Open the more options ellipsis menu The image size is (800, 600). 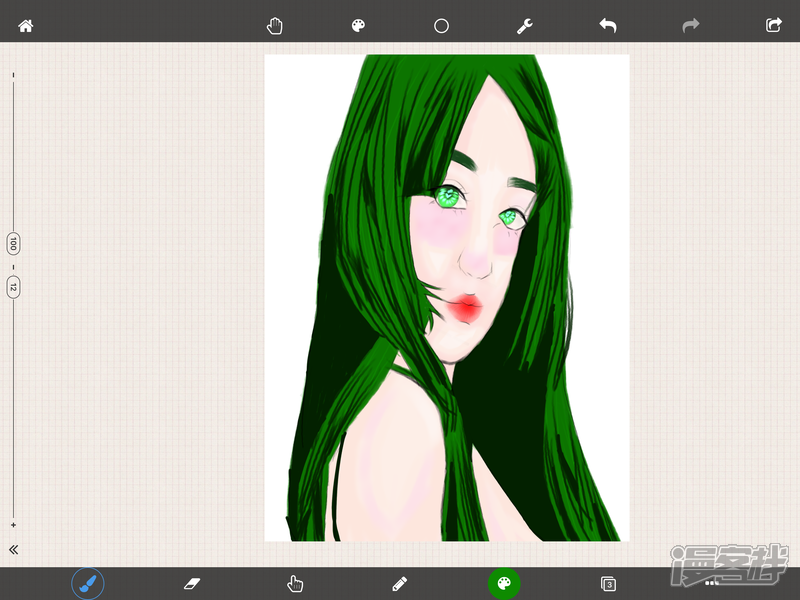pyautogui.click(x=712, y=582)
